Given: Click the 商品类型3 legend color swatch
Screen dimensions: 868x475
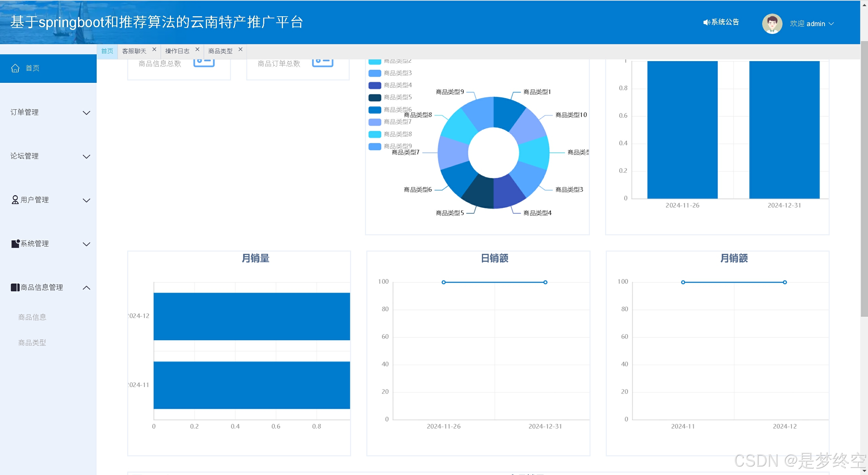Looking at the screenshot, I should tap(375, 73).
